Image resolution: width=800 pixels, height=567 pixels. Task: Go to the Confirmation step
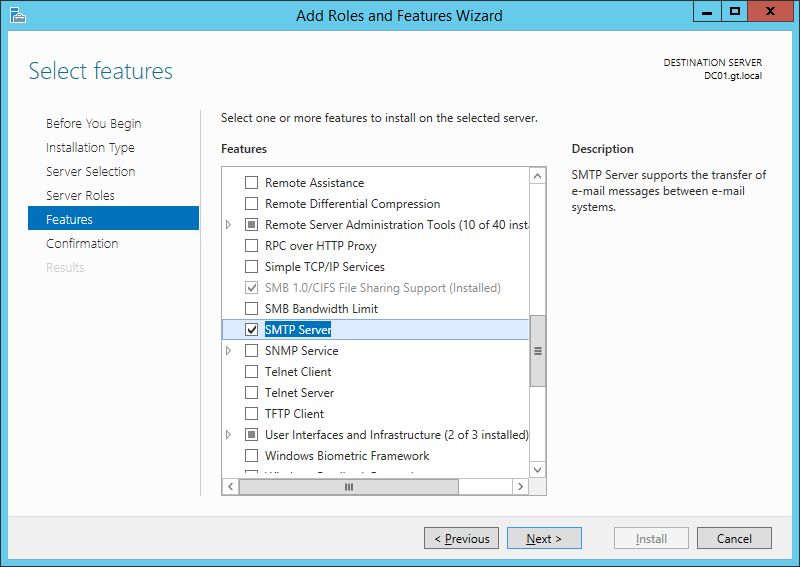82,243
